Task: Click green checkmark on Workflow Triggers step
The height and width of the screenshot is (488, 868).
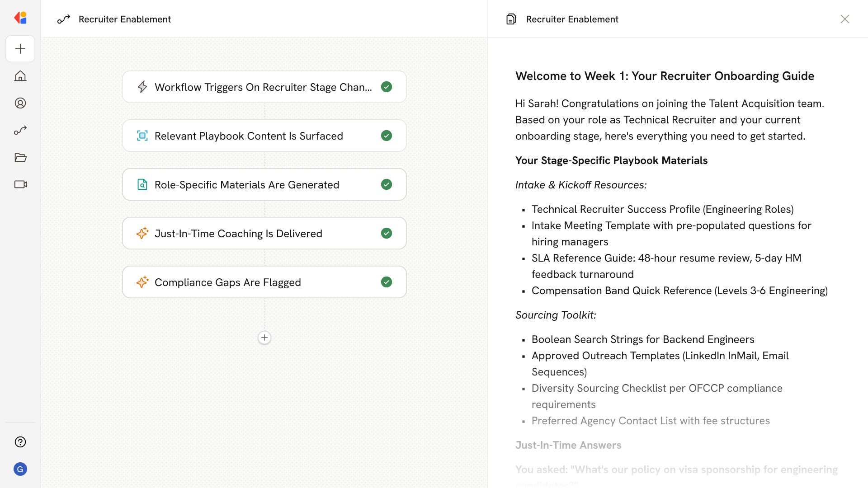Action: pos(387,87)
